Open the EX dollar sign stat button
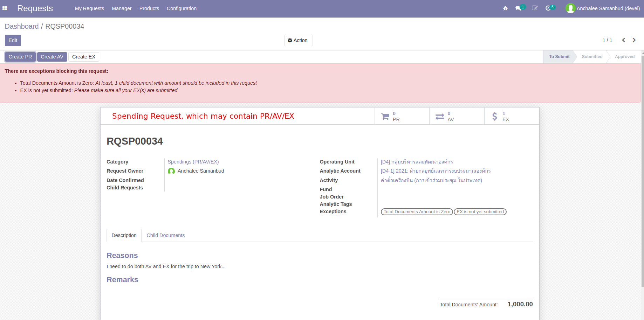 [511, 116]
